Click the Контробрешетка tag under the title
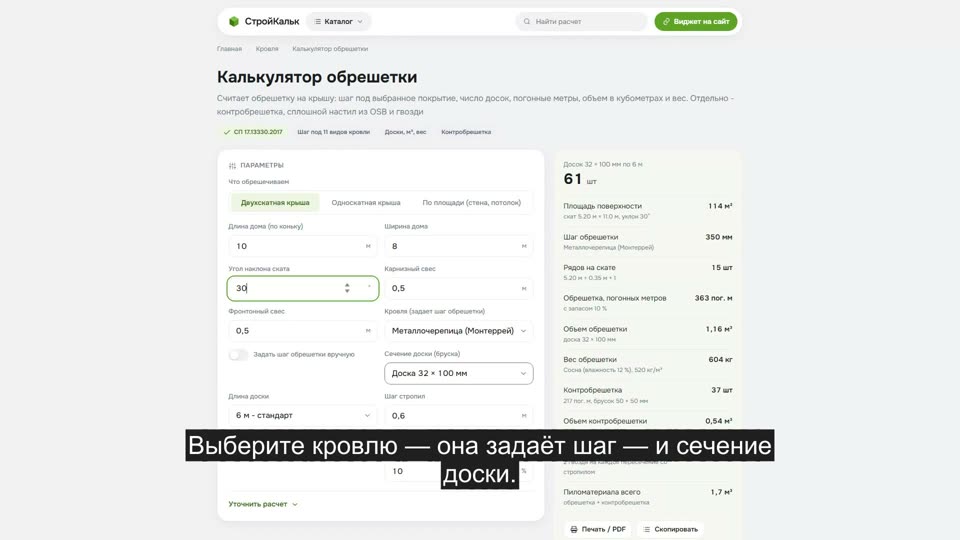Image resolution: width=960 pixels, height=540 pixels. coord(466,132)
